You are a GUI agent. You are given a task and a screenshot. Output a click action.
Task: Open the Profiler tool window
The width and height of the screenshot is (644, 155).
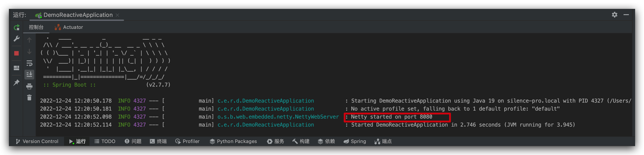[187, 141]
